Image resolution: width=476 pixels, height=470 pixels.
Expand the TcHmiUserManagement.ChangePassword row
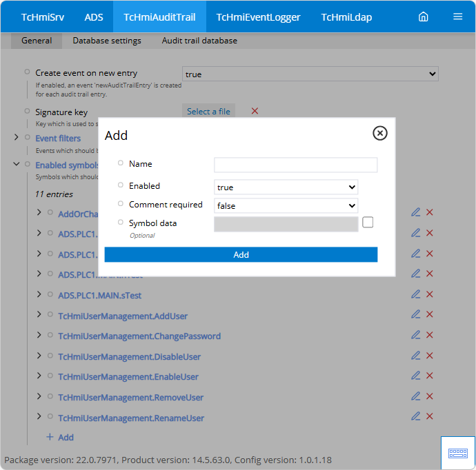coord(39,335)
